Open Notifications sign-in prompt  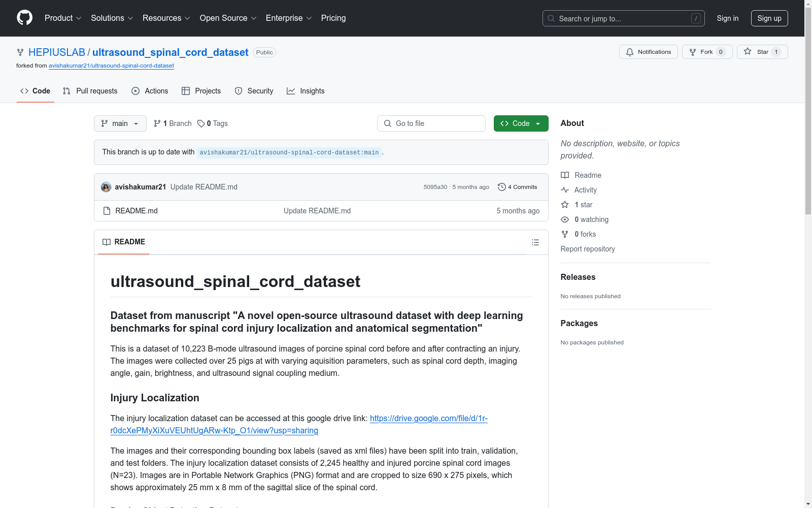click(x=648, y=52)
